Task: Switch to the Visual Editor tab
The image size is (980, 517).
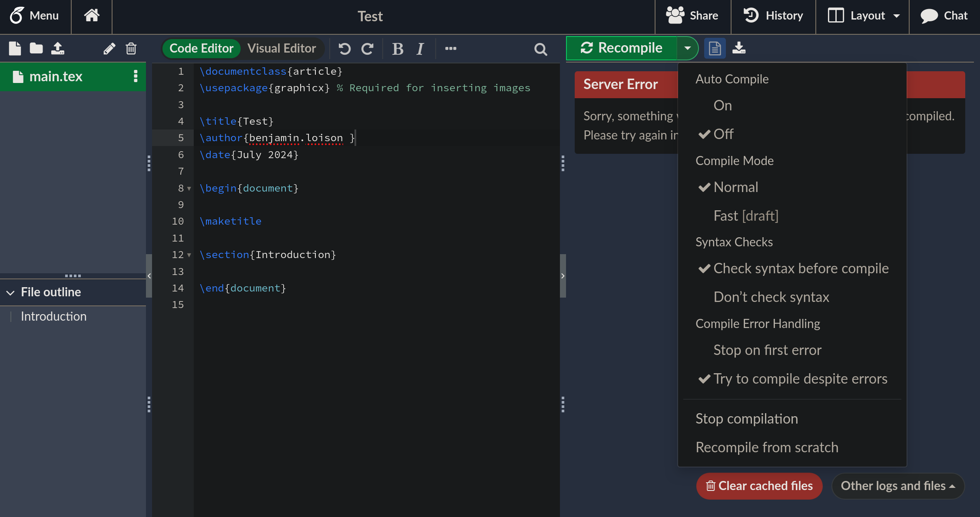Action: 281,48
